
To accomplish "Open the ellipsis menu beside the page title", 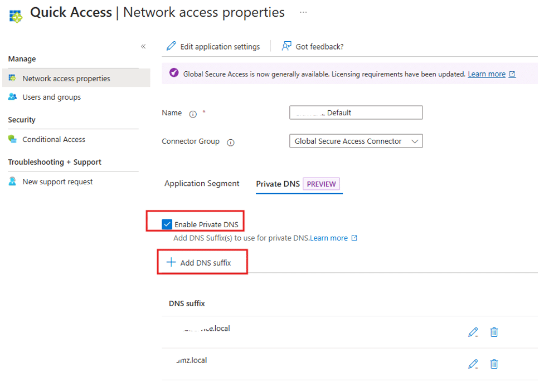I will tap(303, 12).
